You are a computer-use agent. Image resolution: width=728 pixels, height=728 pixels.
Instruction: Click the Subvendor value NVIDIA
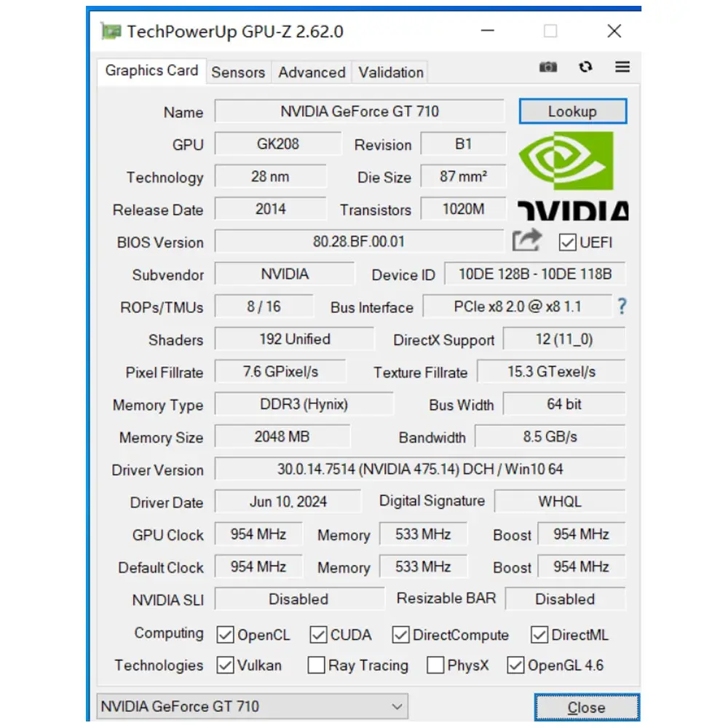(x=285, y=274)
